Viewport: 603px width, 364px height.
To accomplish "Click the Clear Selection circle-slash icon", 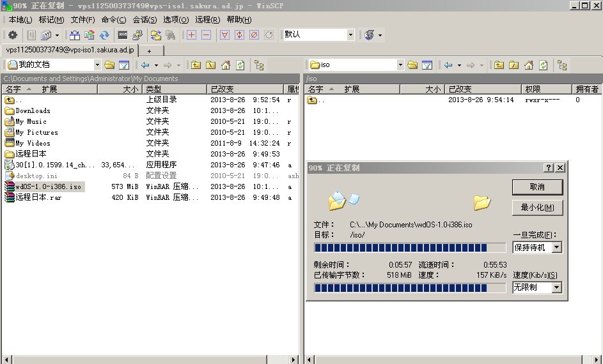I will pyautogui.click(x=255, y=35).
